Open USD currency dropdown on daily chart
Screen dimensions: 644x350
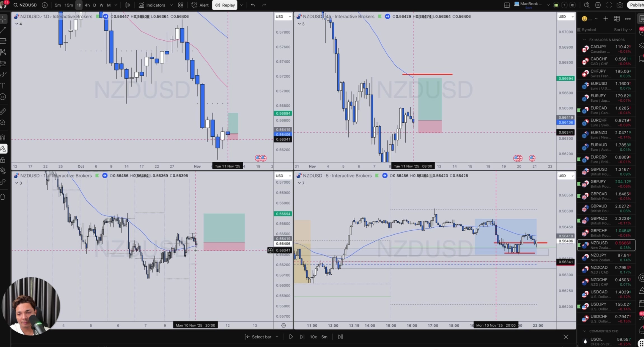click(x=283, y=17)
